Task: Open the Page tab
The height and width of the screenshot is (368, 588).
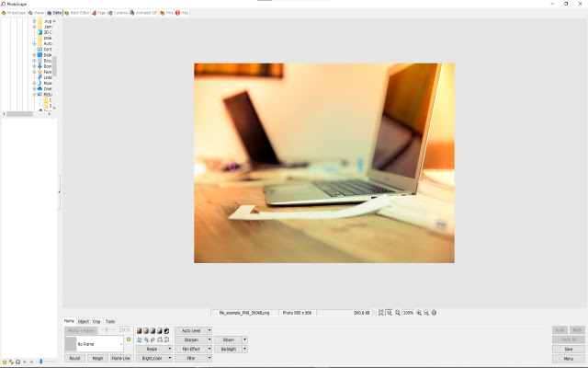Action: [x=99, y=13]
